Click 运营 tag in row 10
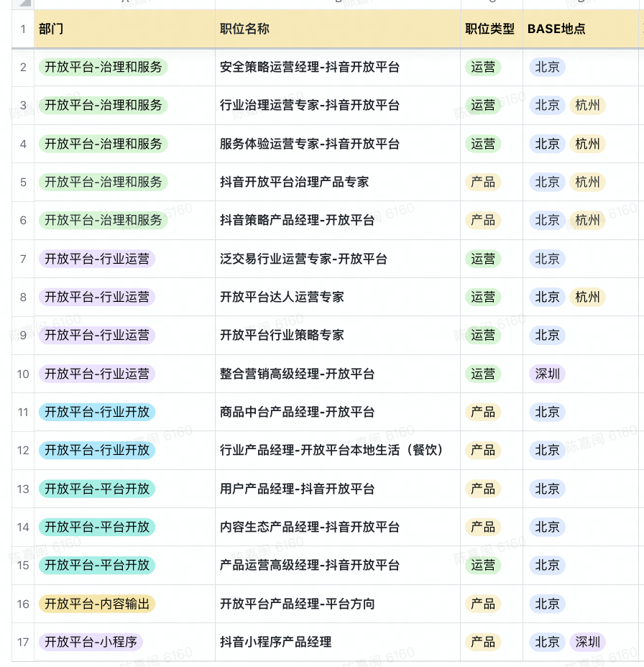 click(483, 374)
